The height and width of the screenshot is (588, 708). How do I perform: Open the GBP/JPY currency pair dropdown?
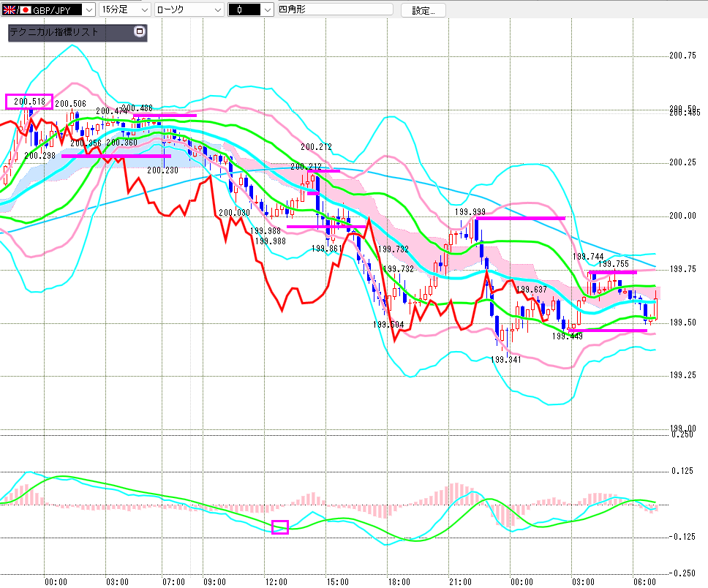click(87, 10)
